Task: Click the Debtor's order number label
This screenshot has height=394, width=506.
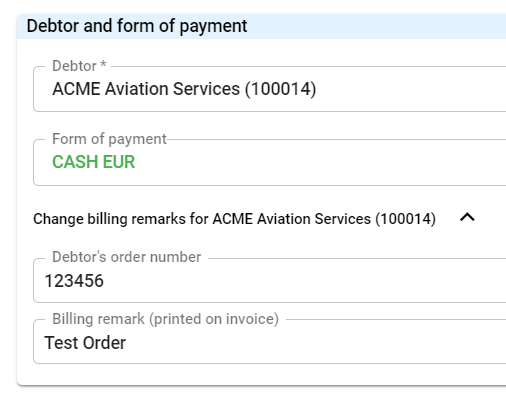Action: (x=127, y=257)
